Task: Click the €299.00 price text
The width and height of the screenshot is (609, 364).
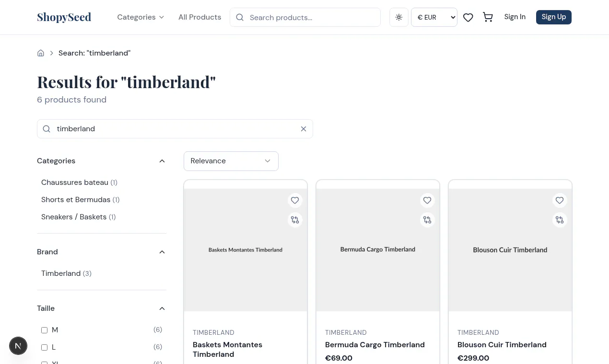Action: (473, 358)
